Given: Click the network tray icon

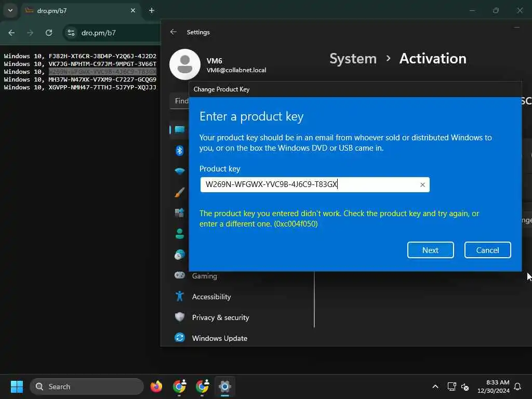Looking at the screenshot, I should tap(451, 387).
